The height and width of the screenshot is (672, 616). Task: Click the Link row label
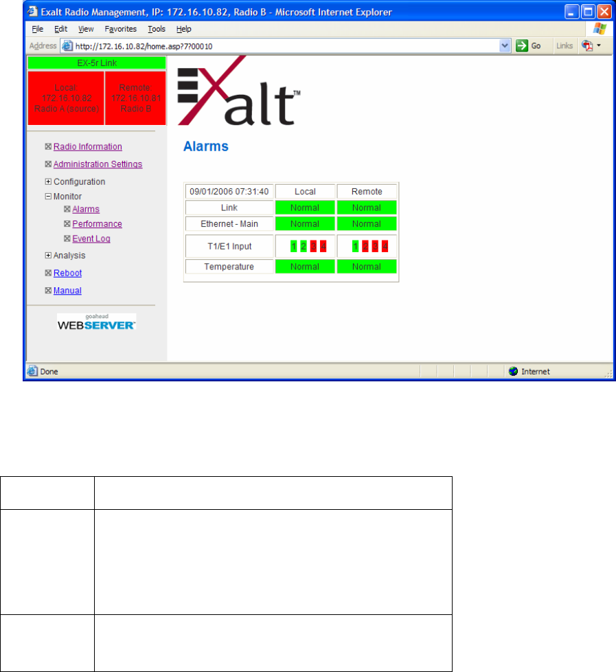[229, 208]
